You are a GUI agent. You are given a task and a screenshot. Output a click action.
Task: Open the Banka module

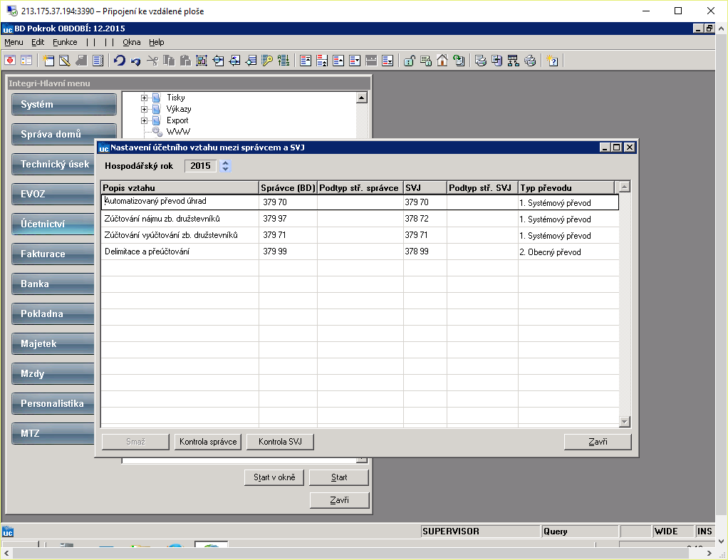[x=53, y=284]
